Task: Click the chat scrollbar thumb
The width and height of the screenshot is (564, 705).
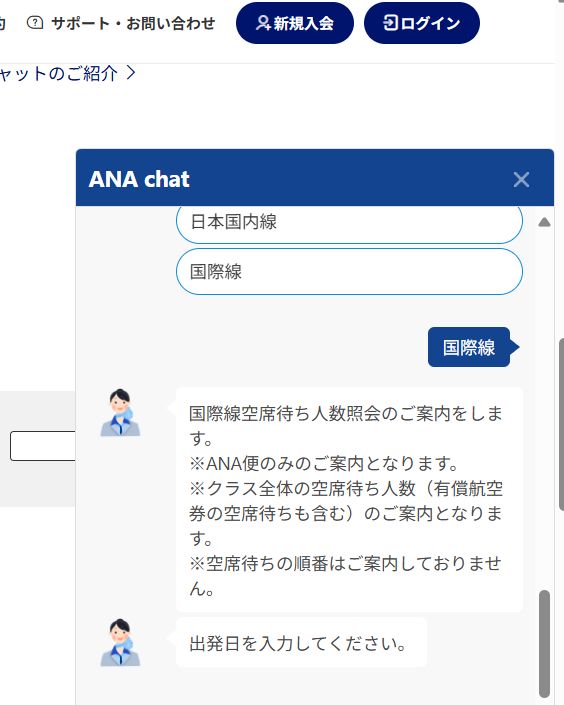Action: coord(544,644)
